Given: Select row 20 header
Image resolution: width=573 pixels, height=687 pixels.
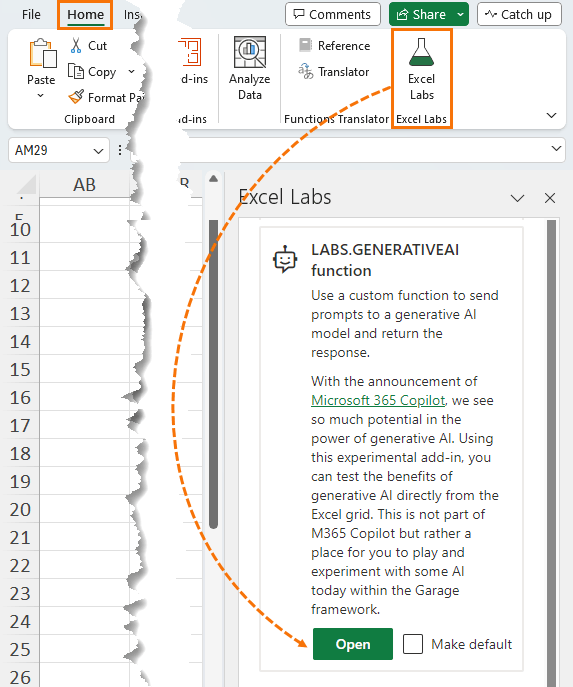Looking at the screenshot, I should pos(20,509).
